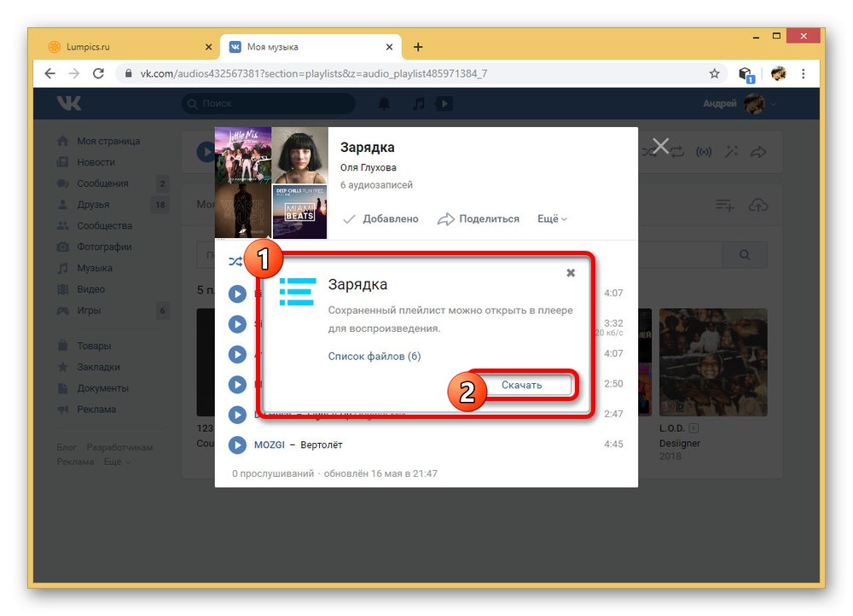Switch to the Lumpics.ru browser tab
The image size is (853, 616).
[x=127, y=47]
